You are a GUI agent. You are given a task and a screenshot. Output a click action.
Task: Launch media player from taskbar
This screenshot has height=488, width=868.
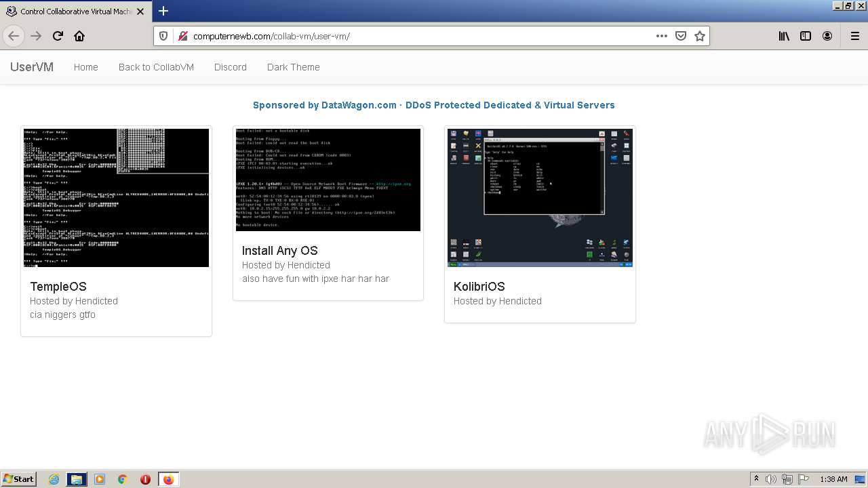100,479
